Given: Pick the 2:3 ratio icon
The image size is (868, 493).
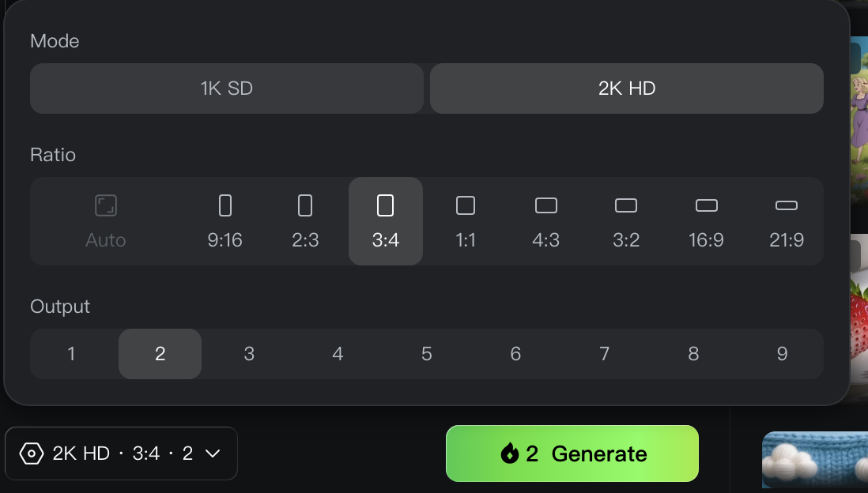Looking at the screenshot, I should 305,205.
